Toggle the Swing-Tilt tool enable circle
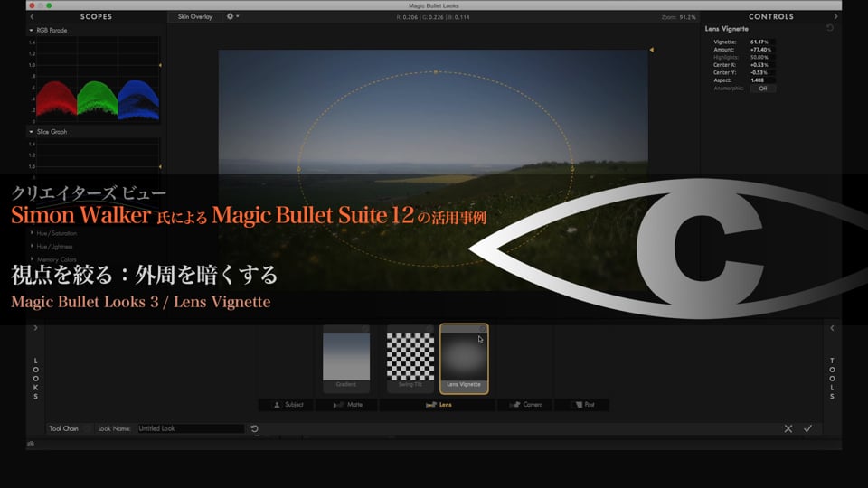This screenshot has width=868, height=488. [x=429, y=329]
